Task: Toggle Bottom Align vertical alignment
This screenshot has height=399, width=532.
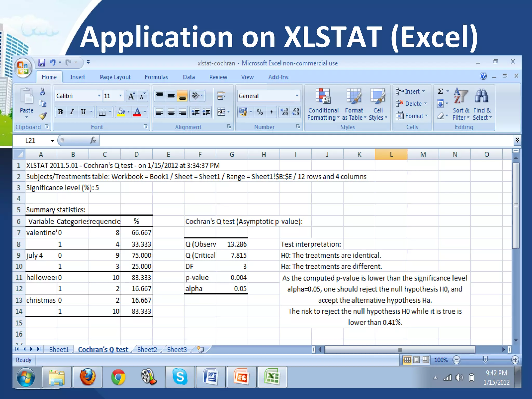Action: pyautogui.click(x=182, y=96)
